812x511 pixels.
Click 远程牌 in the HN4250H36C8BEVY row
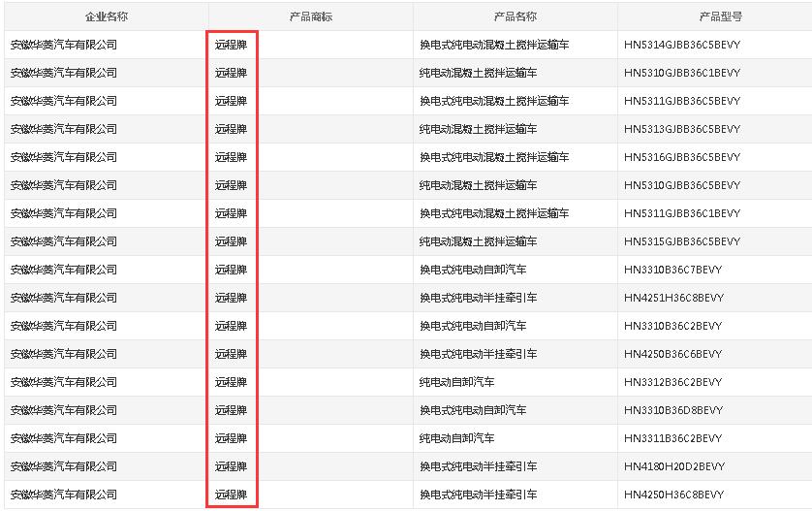coord(231,495)
